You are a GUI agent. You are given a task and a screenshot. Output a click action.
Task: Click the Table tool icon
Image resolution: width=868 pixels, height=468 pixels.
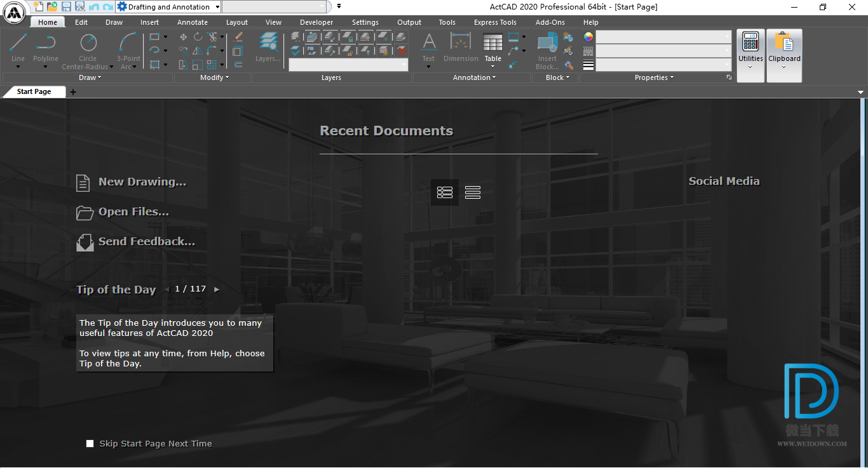click(x=492, y=43)
